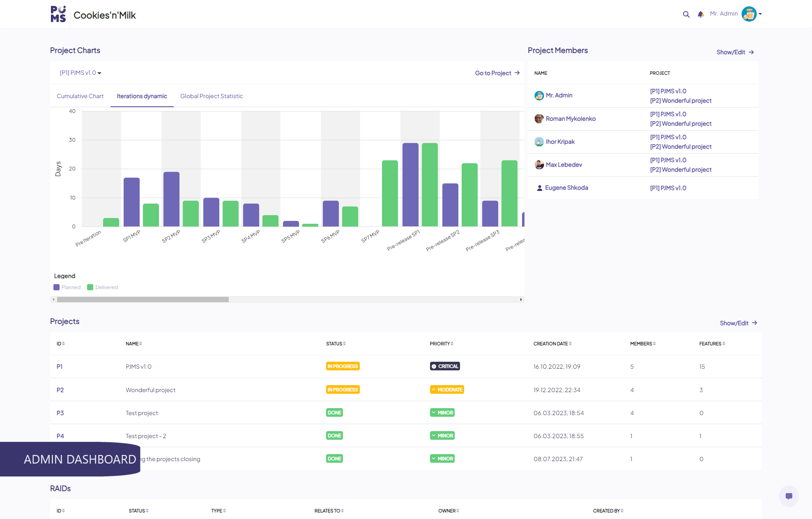
Task: Click the PJMS logo icon
Action: [x=58, y=14]
